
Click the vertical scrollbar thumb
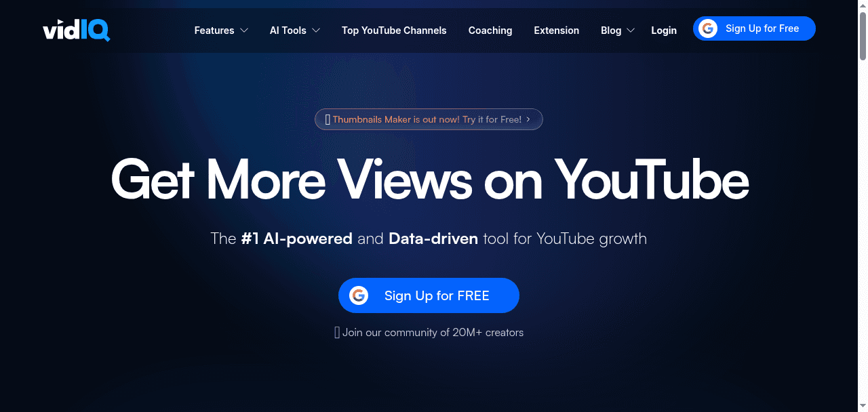point(863,35)
